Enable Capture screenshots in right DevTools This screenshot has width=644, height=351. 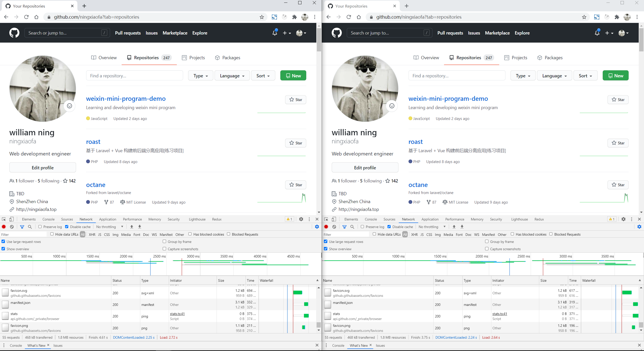click(487, 249)
